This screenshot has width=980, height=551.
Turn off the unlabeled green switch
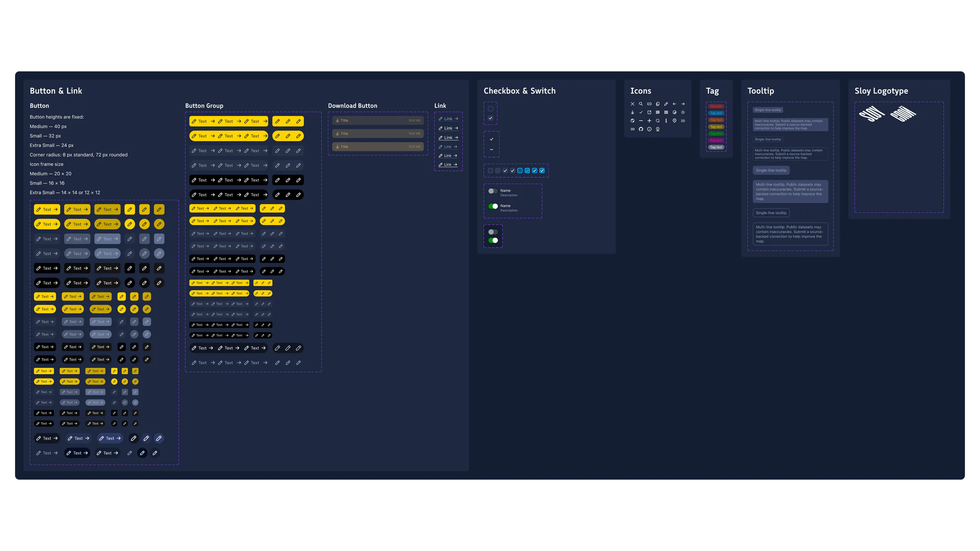[493, 240]
